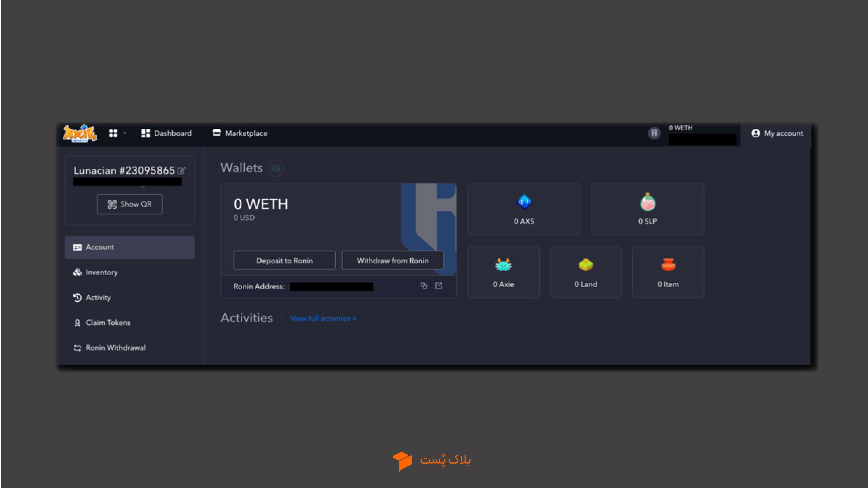868x488 pixels.
Task: Show the QR code
Action: (130, 204)
